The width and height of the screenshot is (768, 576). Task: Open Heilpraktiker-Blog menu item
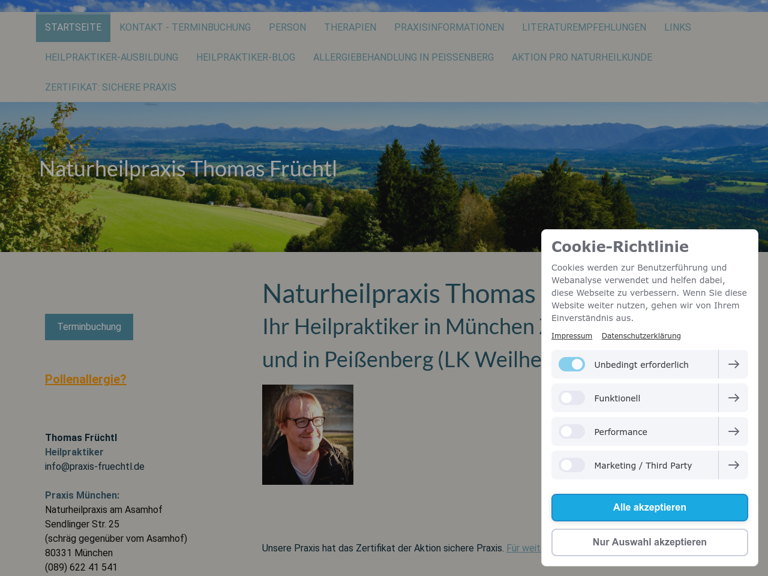click(246, 57)
